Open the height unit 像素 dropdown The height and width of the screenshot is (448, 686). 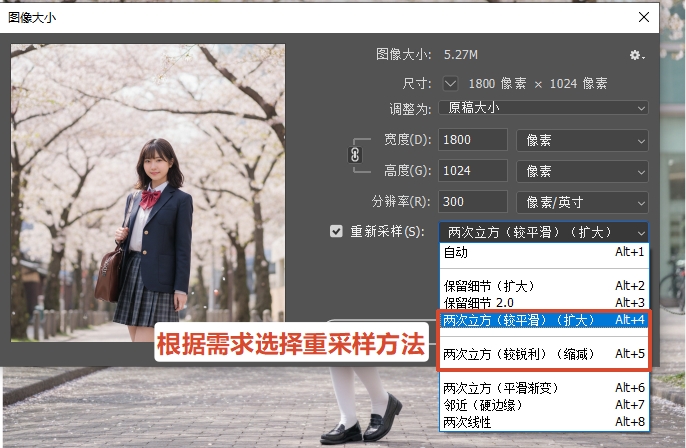(x=582, y=171)
